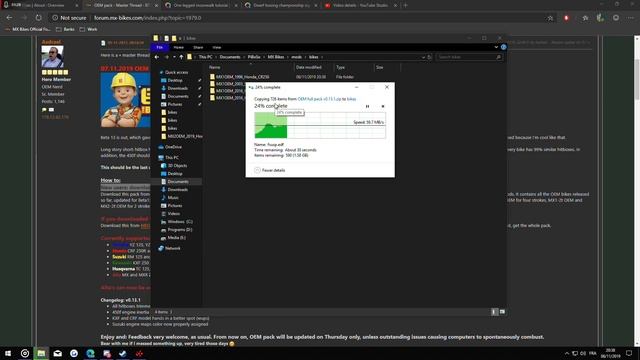The height and width of the screenshot is (360, 640).
Task: Open address bar history dropdown
Action: [423, 57]
